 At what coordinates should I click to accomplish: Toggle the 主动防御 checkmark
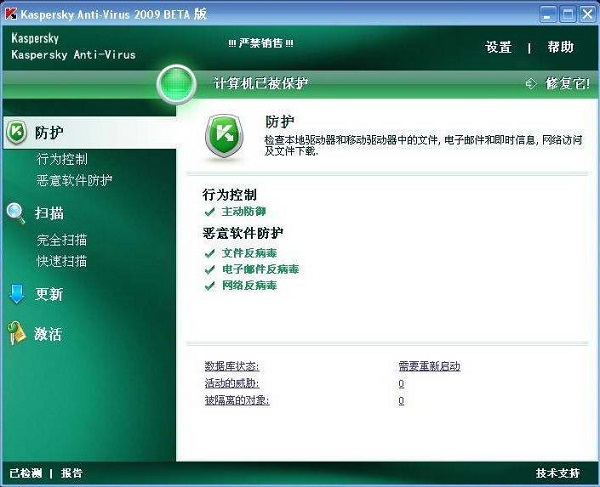point(209,212)
